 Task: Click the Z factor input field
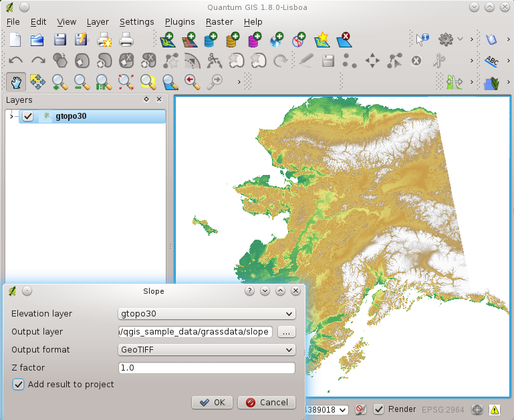click(206, 368)
